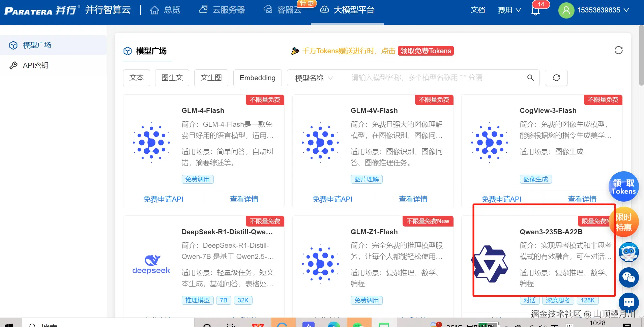
Task: Click the taskbar clock showing 10:28
Action: pos(597,323)
